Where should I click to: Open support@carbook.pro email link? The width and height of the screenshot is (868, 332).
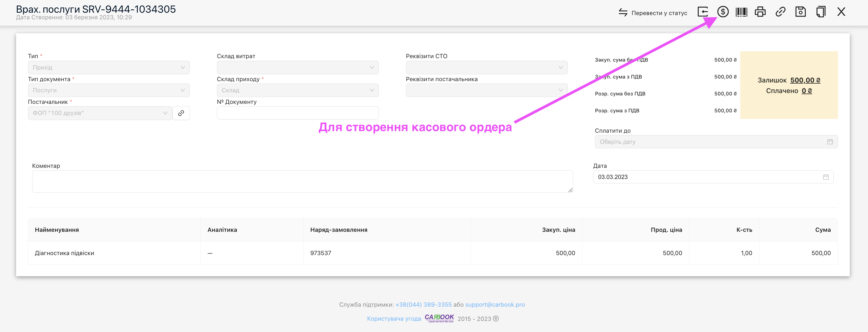coord(495,304)
